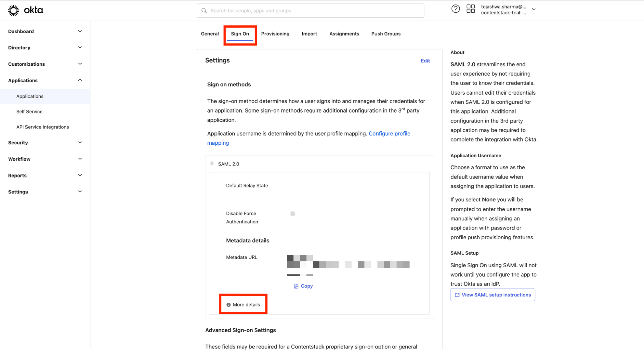Click the 'Sign on methods' heading
The width and height of the screenshot is (644, 350).
[229, 85]
